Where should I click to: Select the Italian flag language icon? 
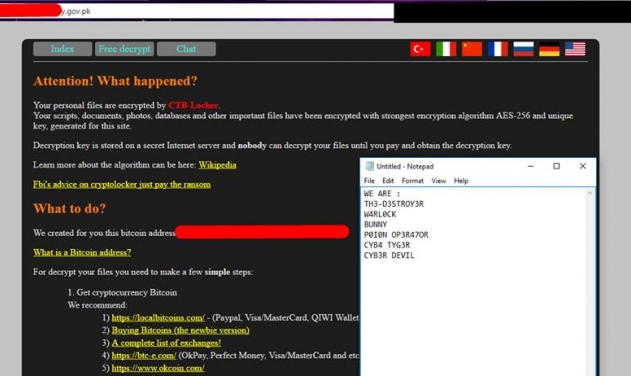446,49
